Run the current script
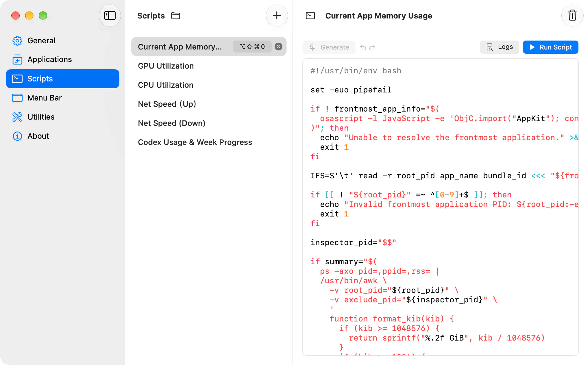 (x=550, y=47)
